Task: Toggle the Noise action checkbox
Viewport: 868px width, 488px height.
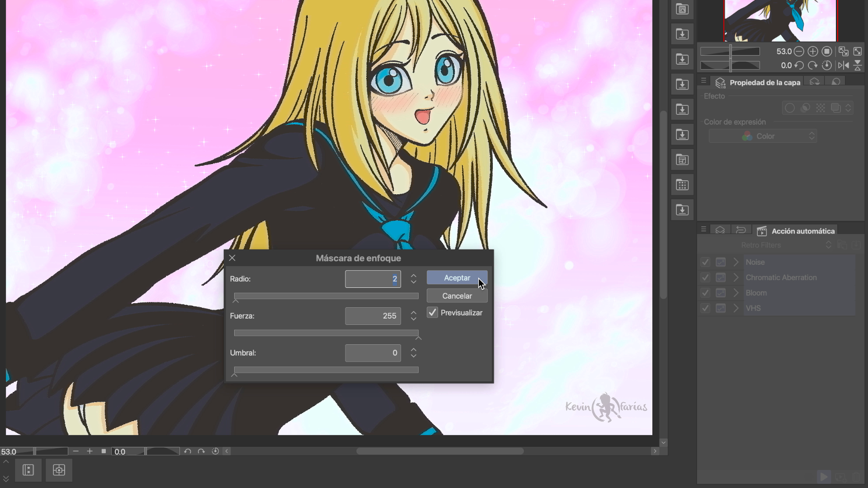Action: click(705, 262)
